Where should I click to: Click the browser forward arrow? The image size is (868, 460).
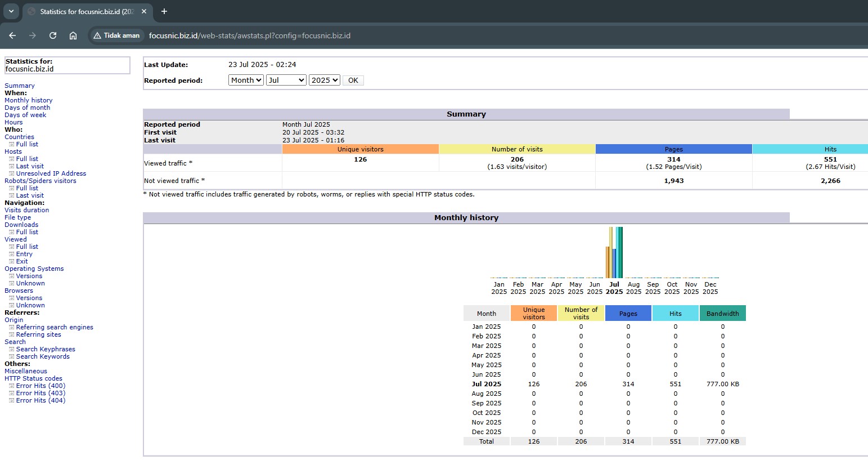coord(33,35)
